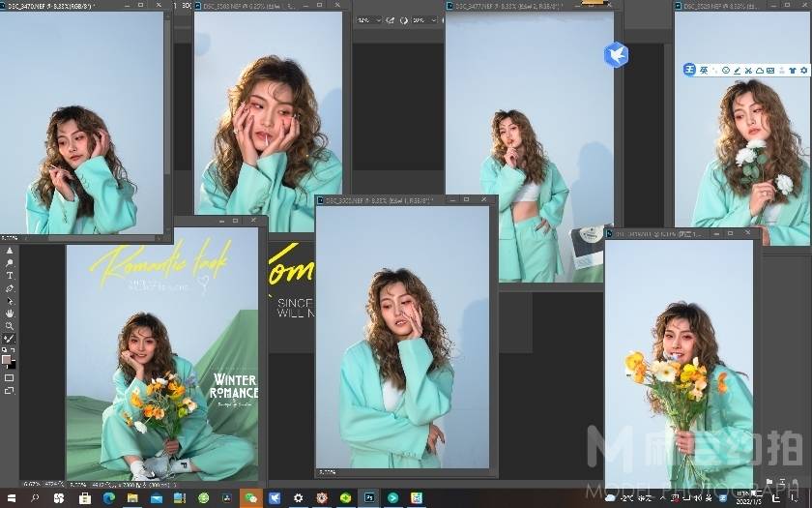The image size is (812, 508).
Task: Open WeChat from taskbar
Action: pyautogui.click(x=250, y=498)
